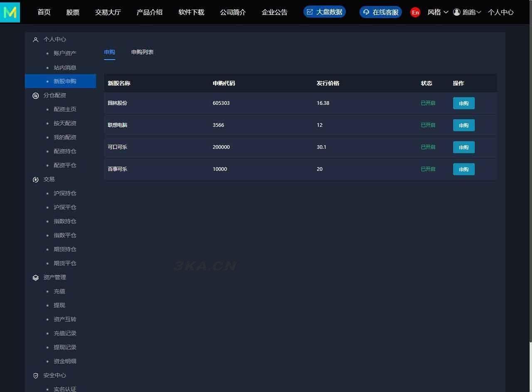This screenshot has width=532, height=392.
Task: Click the 安全中心 shield icon
Action: pyautogui.click(x=35, y=375)
